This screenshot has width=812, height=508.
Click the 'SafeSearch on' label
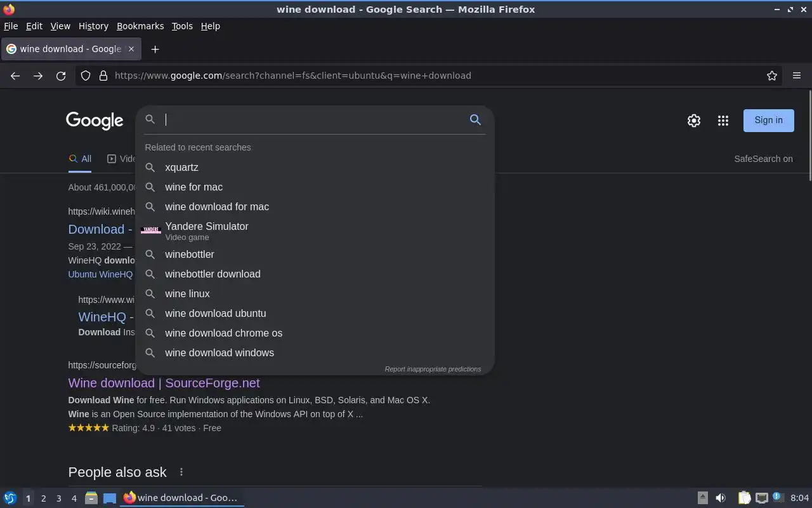click(x=763, y=159)
